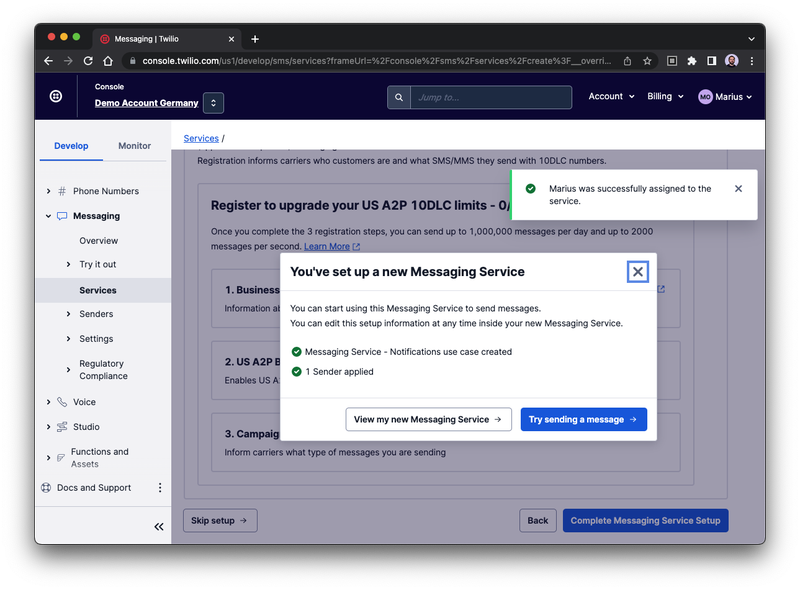The image size is (800, 590).
Task: Click the search magnifier icon
Action: [x=401, y=97]
